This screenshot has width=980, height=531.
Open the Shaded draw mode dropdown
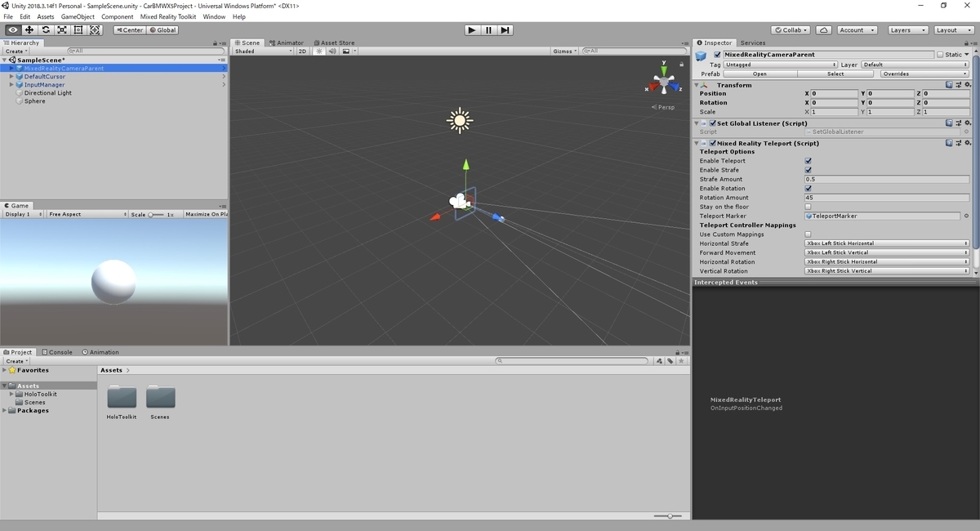point(262,51)
